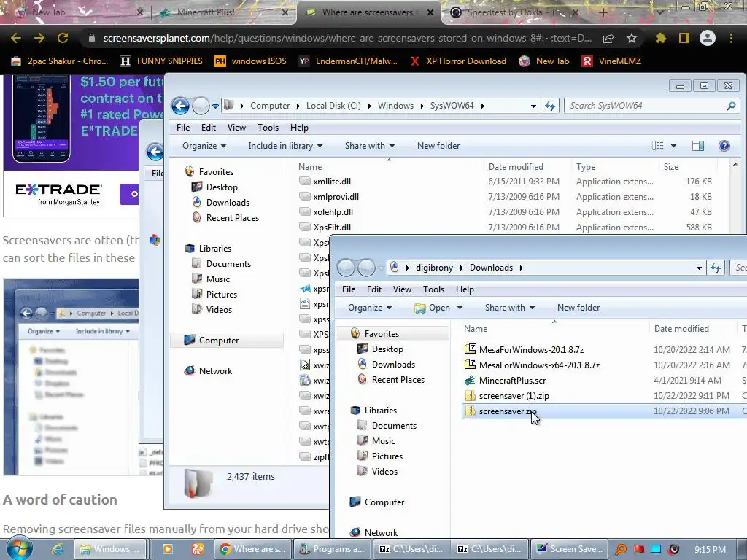Select xolehlp.dll in SysWOW64 list
The width and height of the screenshot is (747, 560).
point(326,212)
